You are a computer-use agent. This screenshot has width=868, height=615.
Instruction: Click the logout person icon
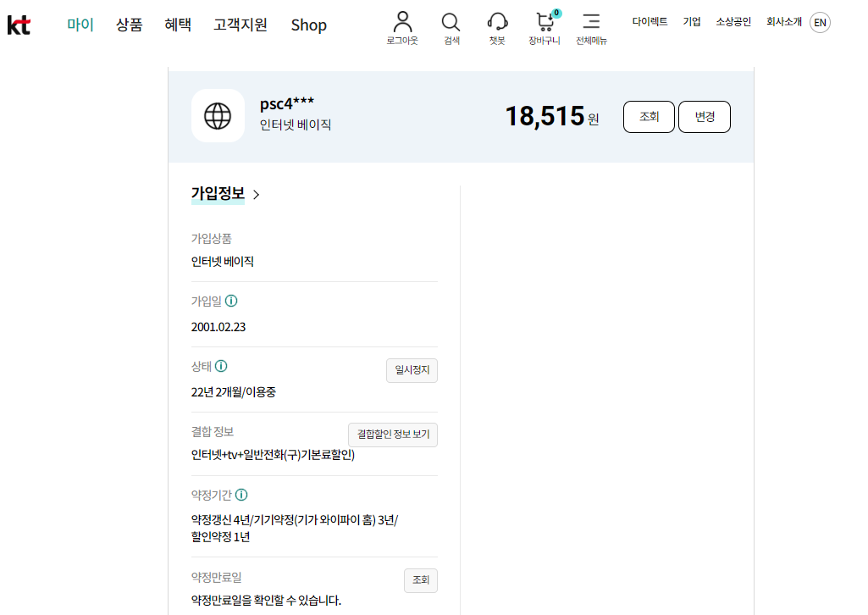tap(402, 23)
